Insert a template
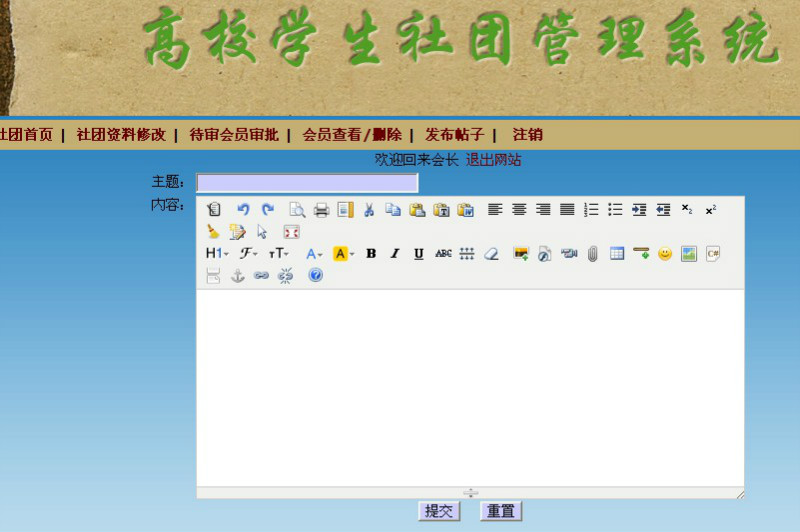Viewport: 800px width, 532px height. (x=345, y=210)
